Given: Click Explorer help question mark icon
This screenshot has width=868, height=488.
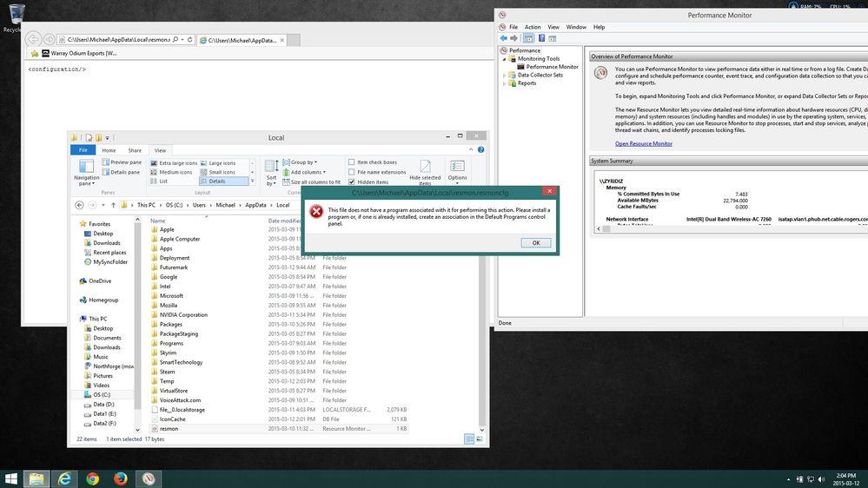Looking at the screenshot, I should 481,150.
